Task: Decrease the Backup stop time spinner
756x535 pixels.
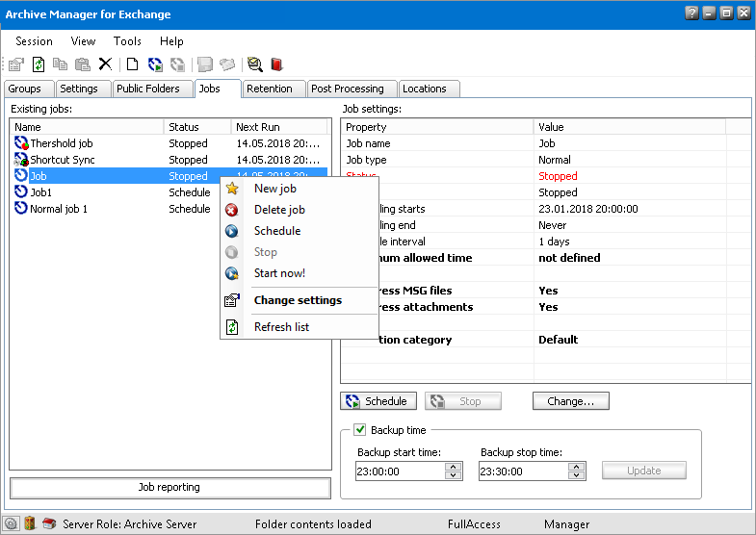Action: coord(576,475)
